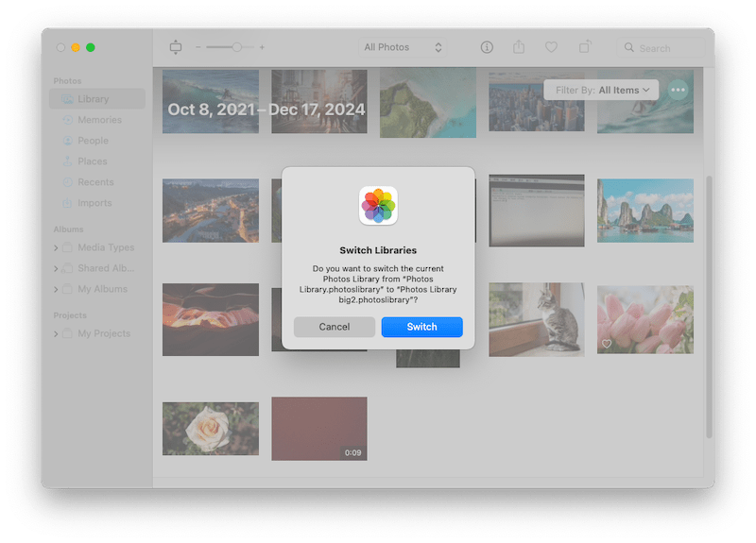
Task: Select Places in the sidebar
Action: 93,161
